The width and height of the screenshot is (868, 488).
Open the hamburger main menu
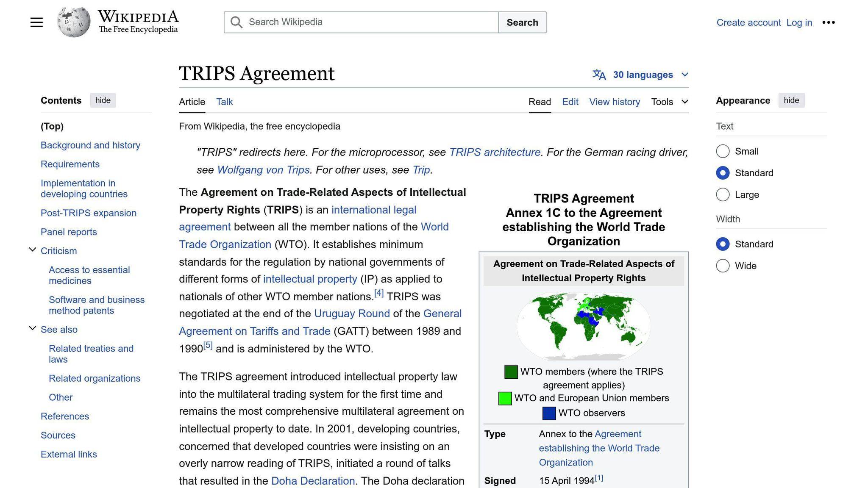click(36, 22)
